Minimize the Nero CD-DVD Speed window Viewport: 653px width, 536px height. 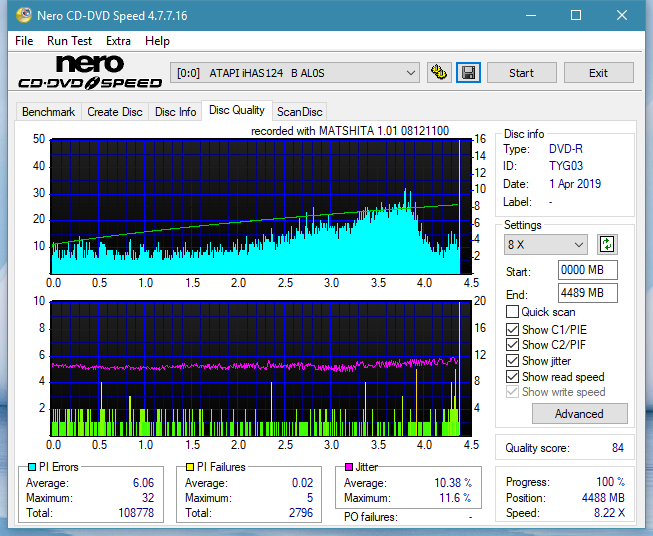pyautogui.click(x=531, y=15)
